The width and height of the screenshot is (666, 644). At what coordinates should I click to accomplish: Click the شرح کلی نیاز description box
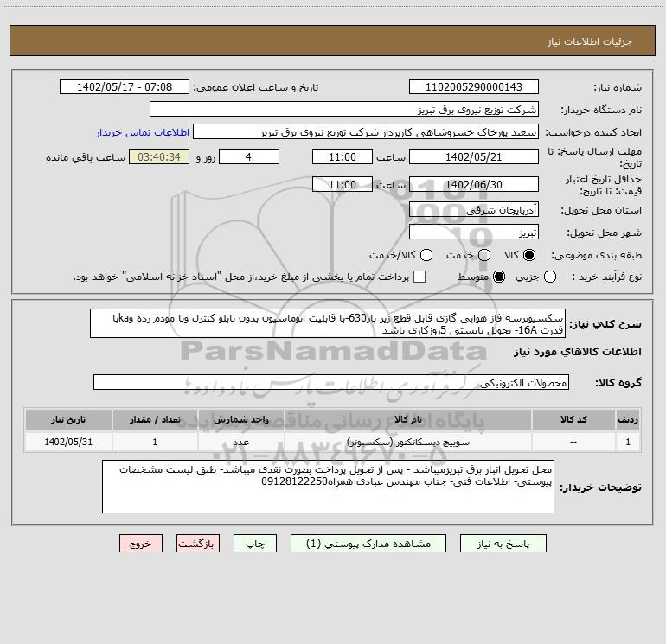point(328,323)
